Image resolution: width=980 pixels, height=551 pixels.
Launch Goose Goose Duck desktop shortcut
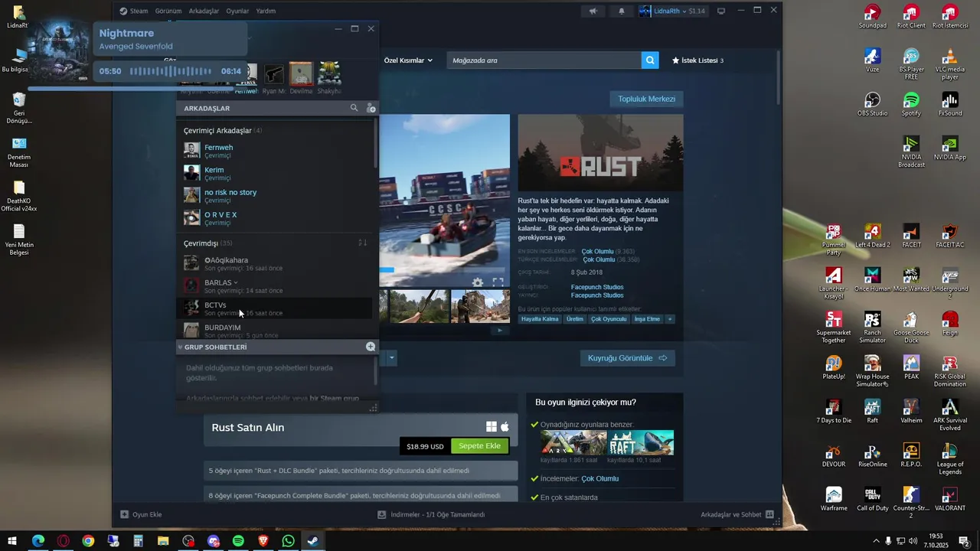point(911,328)
